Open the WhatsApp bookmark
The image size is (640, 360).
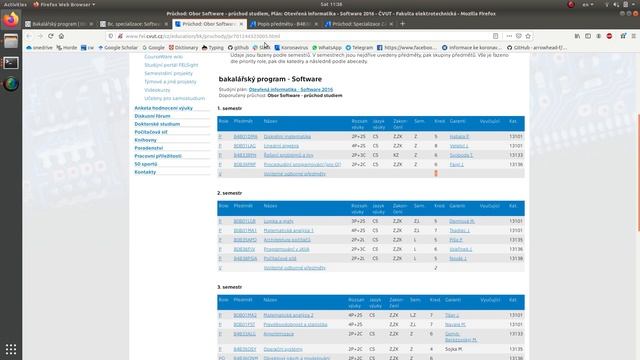tap(327, 47)
